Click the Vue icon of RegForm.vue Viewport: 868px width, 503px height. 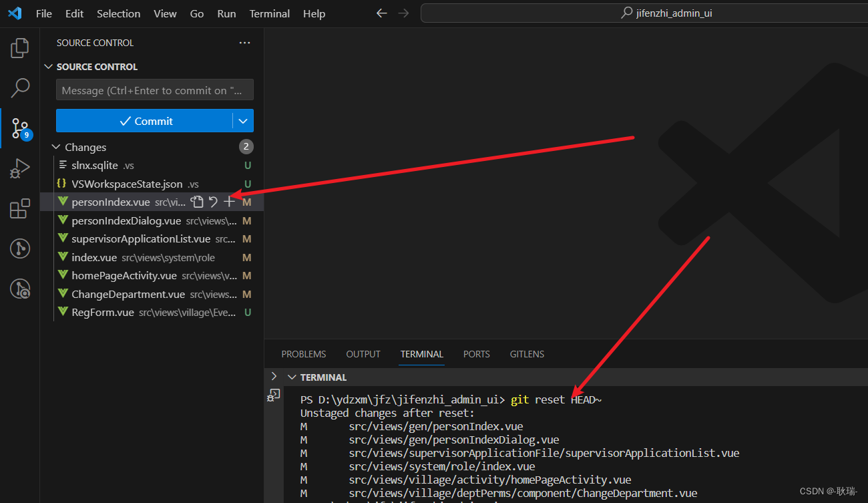[63, 312]
